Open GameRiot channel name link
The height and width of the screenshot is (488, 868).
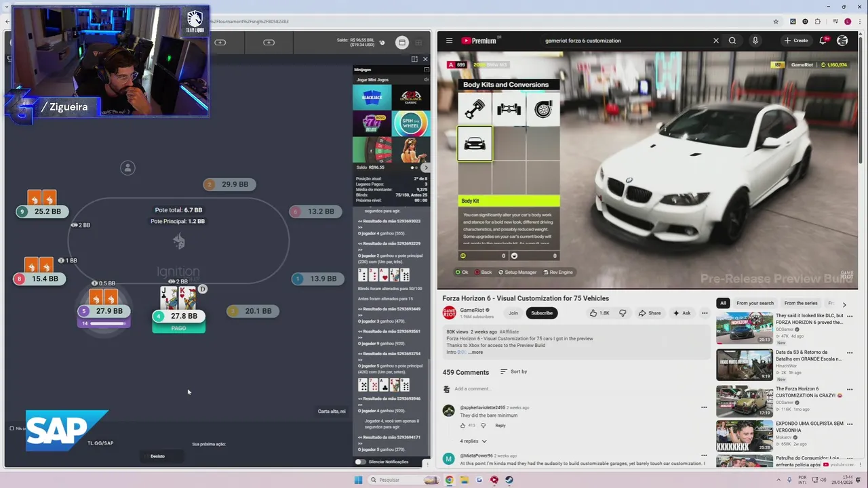point(472,310)
